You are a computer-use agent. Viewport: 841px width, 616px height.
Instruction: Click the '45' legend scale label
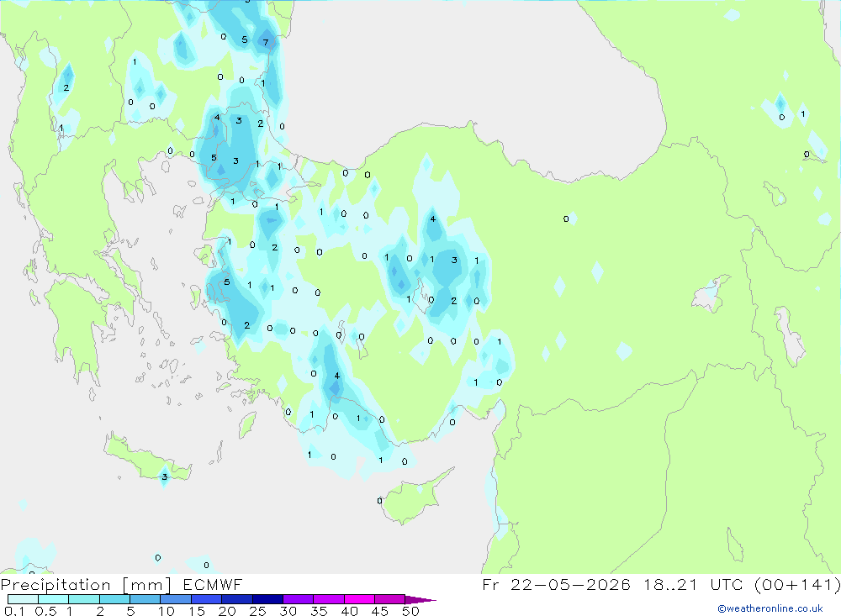(380, 611)
